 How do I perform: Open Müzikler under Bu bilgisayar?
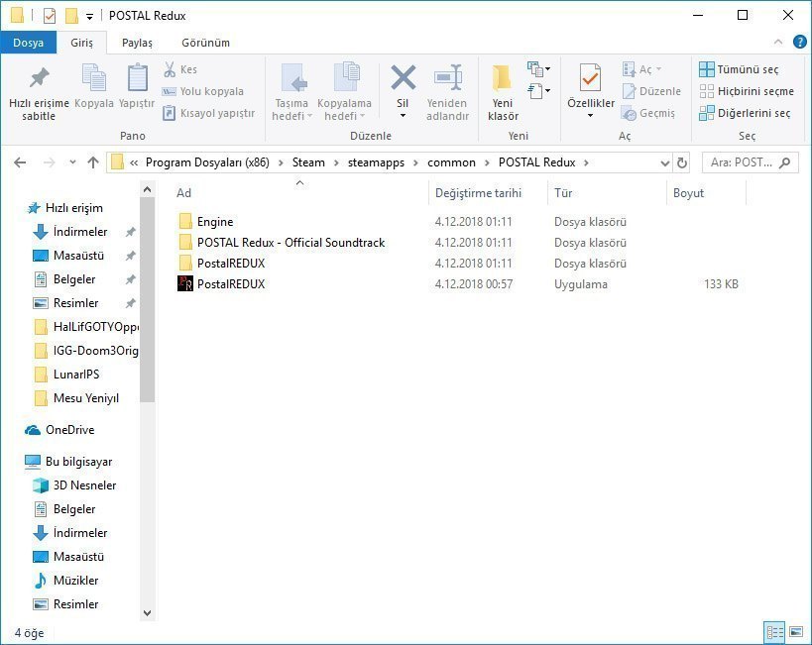tap(75, 581)
